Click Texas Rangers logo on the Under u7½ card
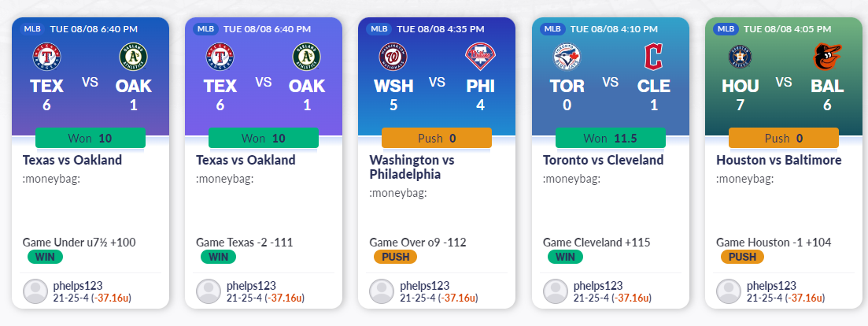This screenshot has height=326, width=868. click(46, 57)
